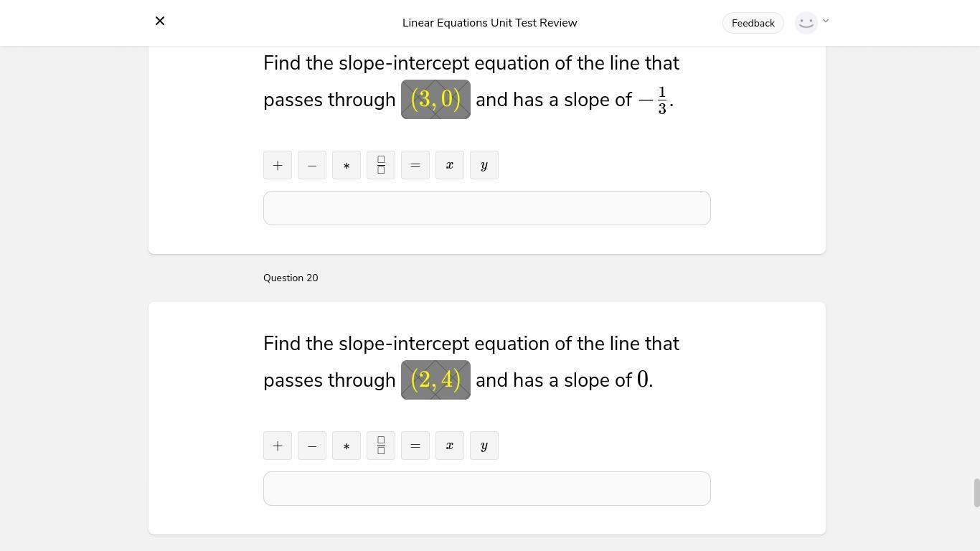Open the Feedback dialog
This screenshot has height=551, width=980.
click(x=753, y=23)
